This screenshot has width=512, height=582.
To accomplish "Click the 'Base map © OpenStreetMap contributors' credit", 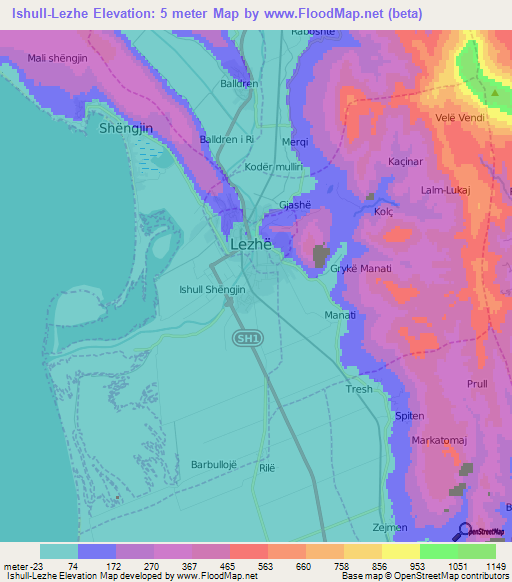I will pyautogui.click(x=425, y=576).
